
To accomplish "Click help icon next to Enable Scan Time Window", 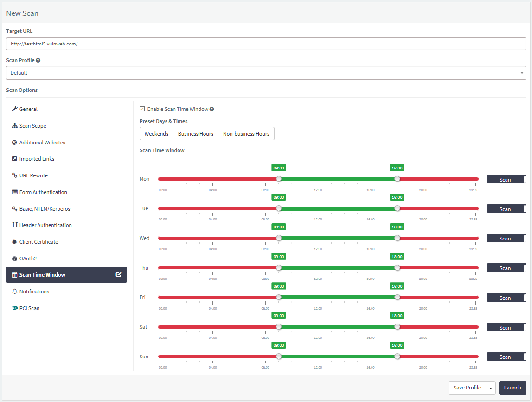I will 212,109.
